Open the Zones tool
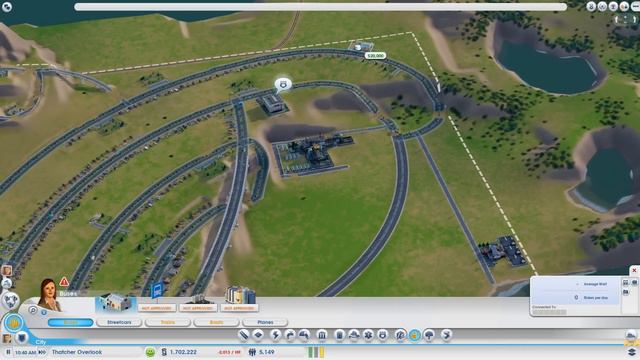 pyautogui.click(x=258, y=335)
